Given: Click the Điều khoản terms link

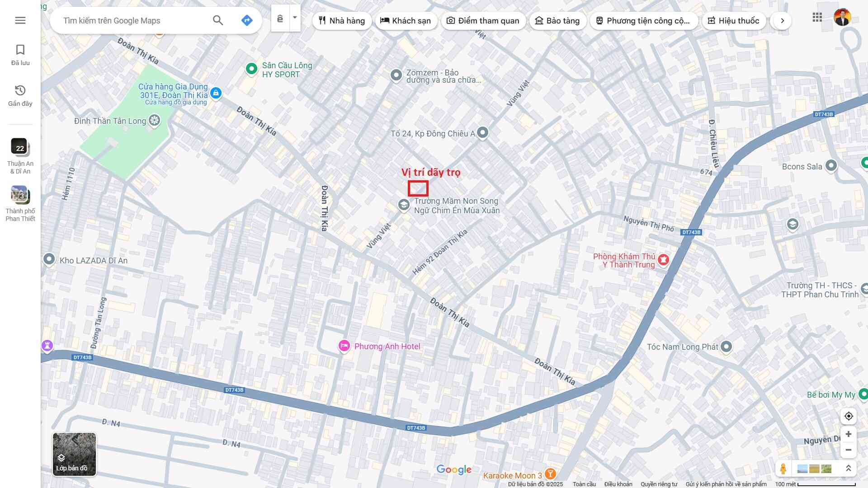Looking at the screenshot, I should click(x=618, y=484).
